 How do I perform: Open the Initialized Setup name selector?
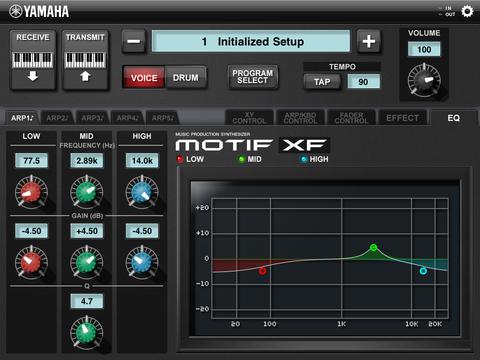click(x=251, y=41)
